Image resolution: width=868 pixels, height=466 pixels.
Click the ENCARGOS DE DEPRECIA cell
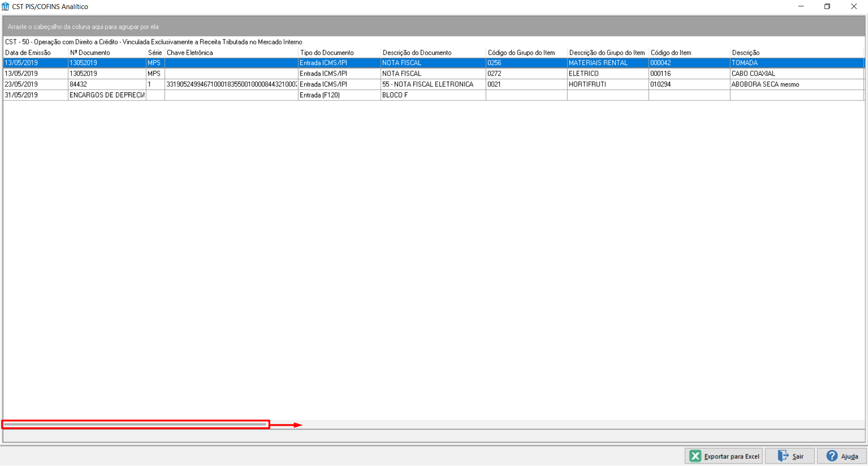pos(107,95)
